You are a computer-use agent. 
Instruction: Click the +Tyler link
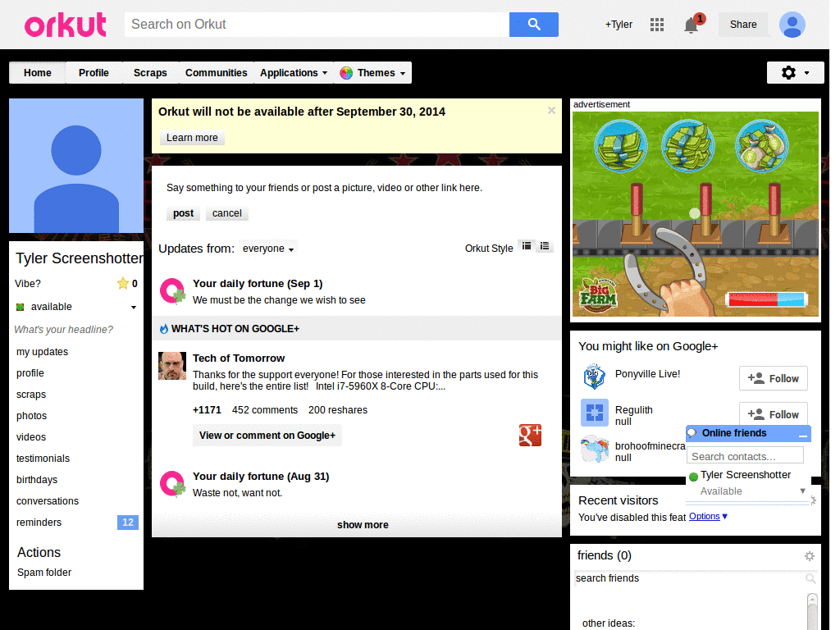619,25
